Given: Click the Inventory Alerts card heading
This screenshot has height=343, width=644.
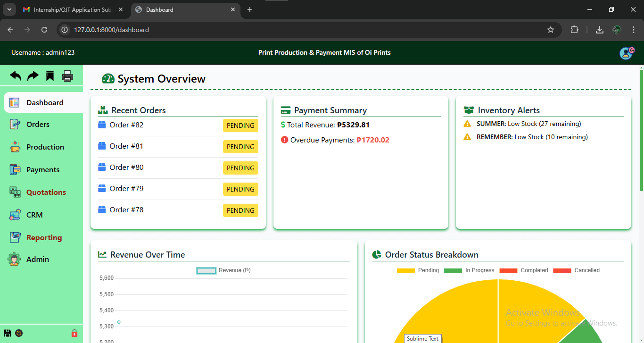Looking at the screenshot, I should [509, 110].
